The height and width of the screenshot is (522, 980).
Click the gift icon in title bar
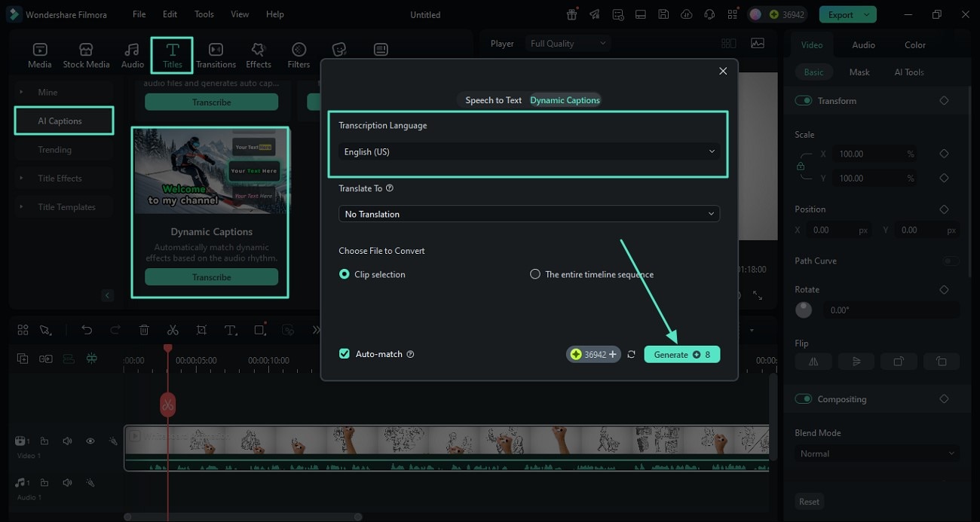(x=572, y=14)
